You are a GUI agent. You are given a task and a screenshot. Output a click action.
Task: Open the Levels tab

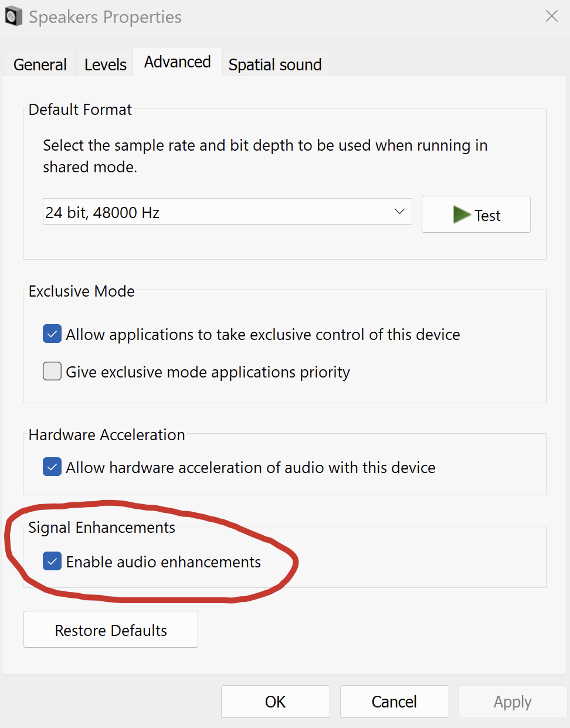click(x=104, y=64)
